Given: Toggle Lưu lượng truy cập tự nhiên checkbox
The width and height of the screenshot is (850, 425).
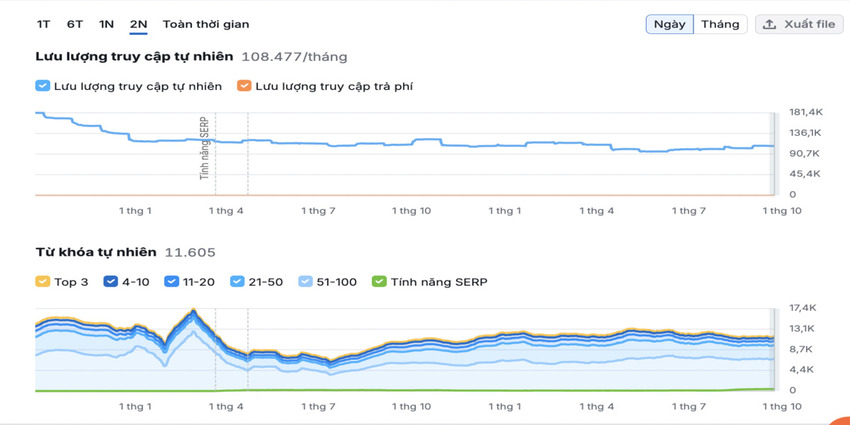Looking at the screenshot, I should (42, 86).
